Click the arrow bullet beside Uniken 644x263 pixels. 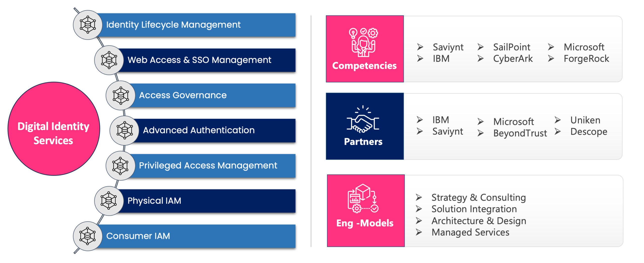557,120
